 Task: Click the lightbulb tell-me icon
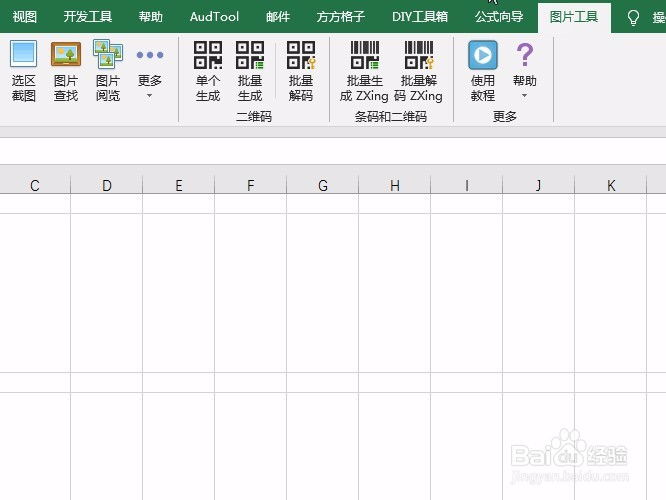[633, 17]
